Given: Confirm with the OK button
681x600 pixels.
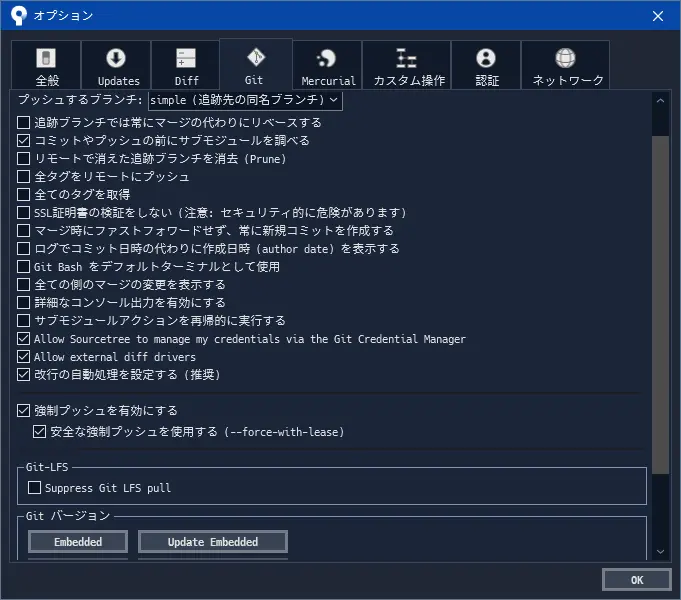Looking at the screenshot, I should (637, 580).
